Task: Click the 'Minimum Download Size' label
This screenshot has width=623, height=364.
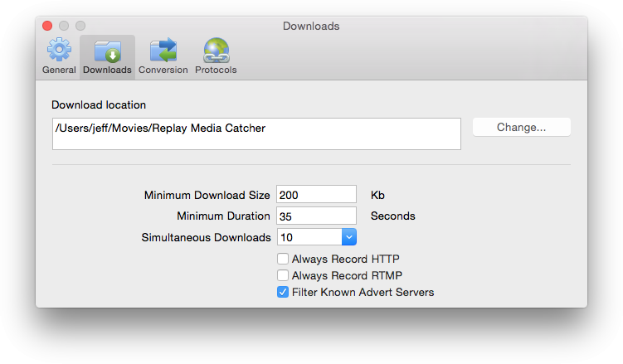Action: click(207, 195)
